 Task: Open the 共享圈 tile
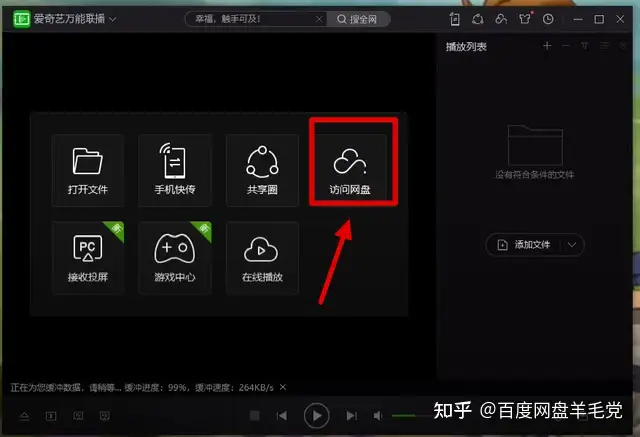pos(262,170)
